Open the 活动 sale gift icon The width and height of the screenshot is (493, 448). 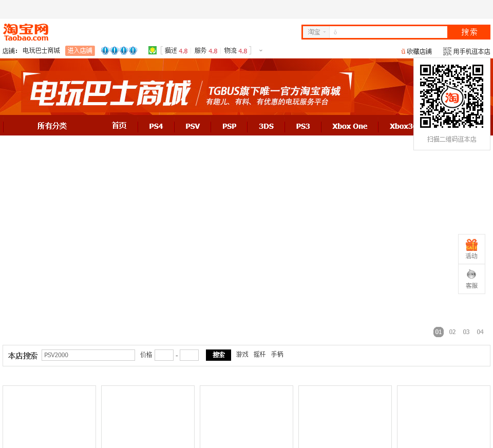pyautogui.click(x=471, y=249)
